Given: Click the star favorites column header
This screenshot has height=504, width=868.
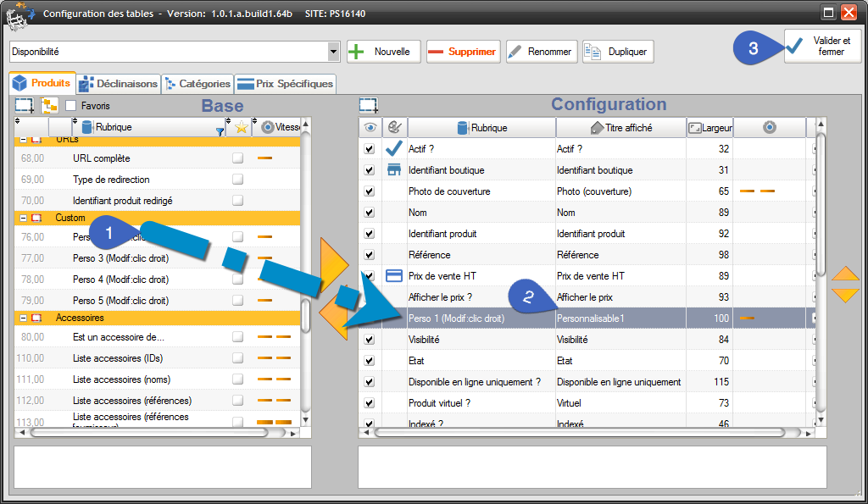Looking at the screenshot, I should 241,128.
